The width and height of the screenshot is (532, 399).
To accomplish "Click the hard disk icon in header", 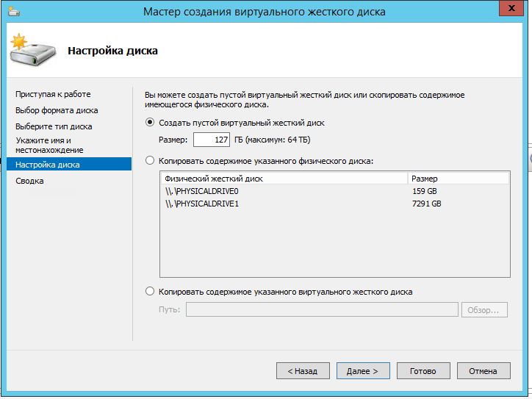I will (x=29, y=50).
